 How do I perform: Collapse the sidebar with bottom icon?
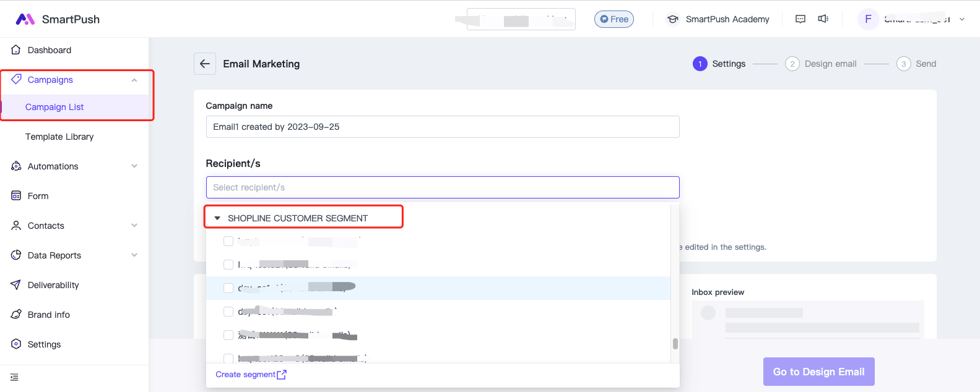pyautogui.click(x=14, y=377)
